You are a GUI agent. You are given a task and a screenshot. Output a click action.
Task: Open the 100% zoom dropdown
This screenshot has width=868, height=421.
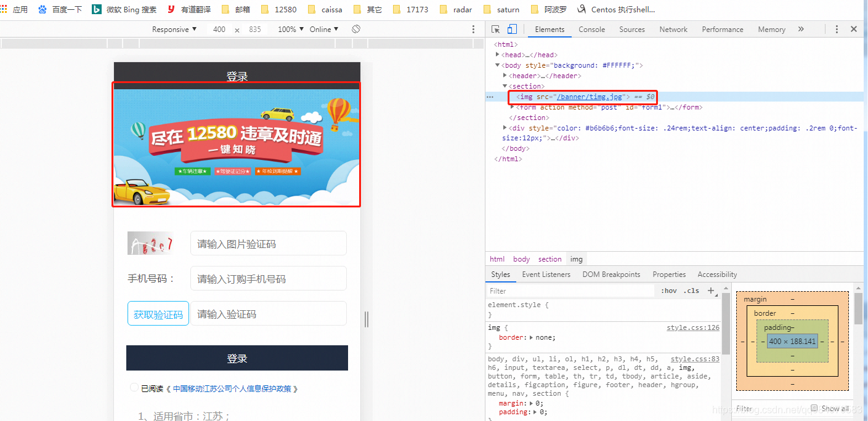[291, 29]
